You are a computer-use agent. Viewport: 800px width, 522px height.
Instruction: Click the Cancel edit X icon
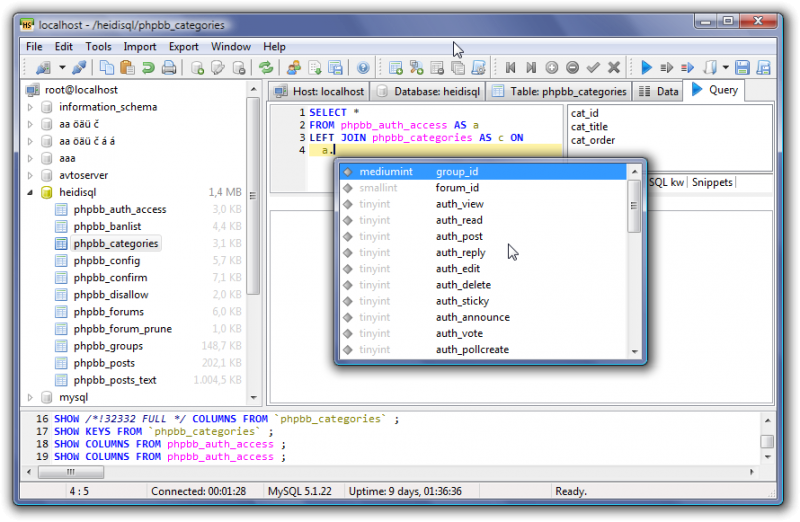614,67
